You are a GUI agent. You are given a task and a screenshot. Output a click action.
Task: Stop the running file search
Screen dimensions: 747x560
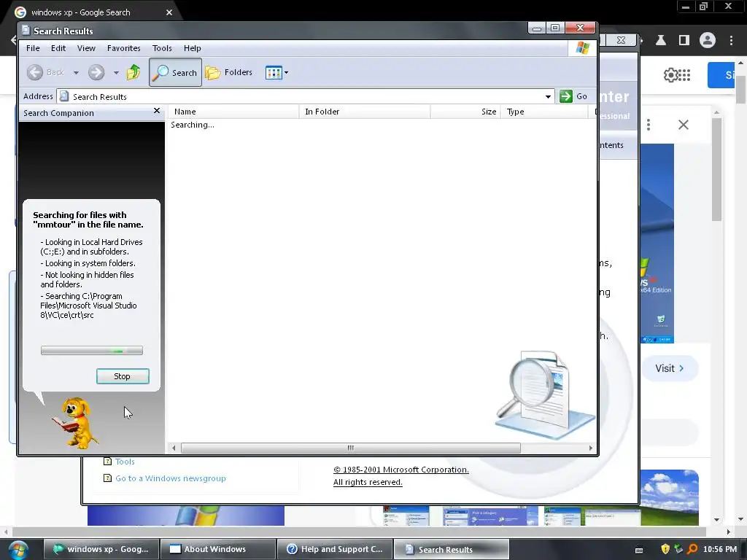pyautogui.click(x=123, y=376)
